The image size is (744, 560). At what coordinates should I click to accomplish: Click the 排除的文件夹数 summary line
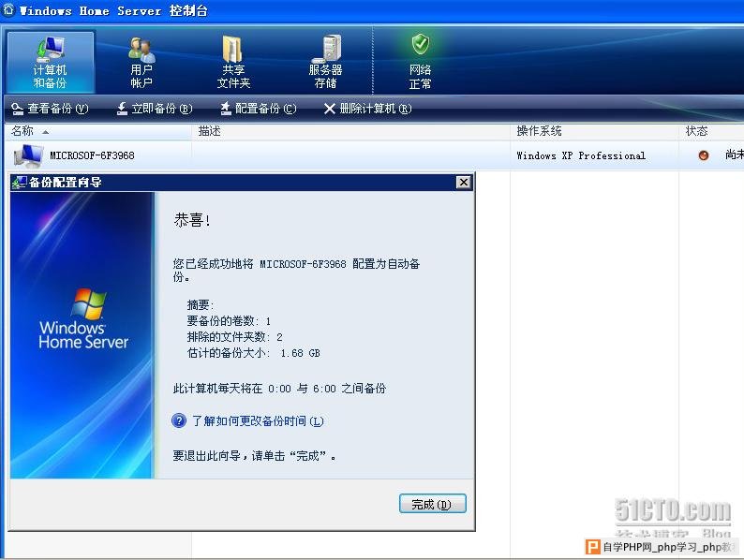[x=234, y=337]
